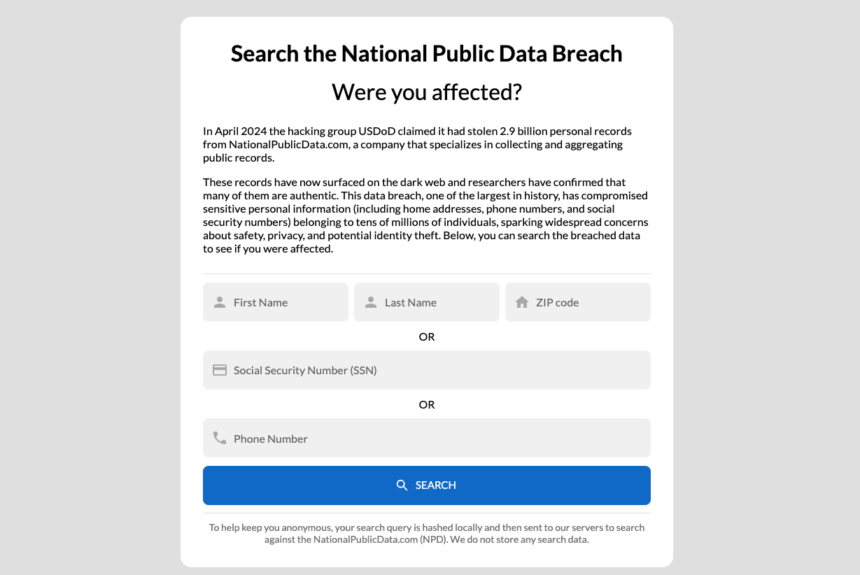Click the "Were you affected?" subheading
The height and width of the screenshot is (575, 860).
(426, 92)
